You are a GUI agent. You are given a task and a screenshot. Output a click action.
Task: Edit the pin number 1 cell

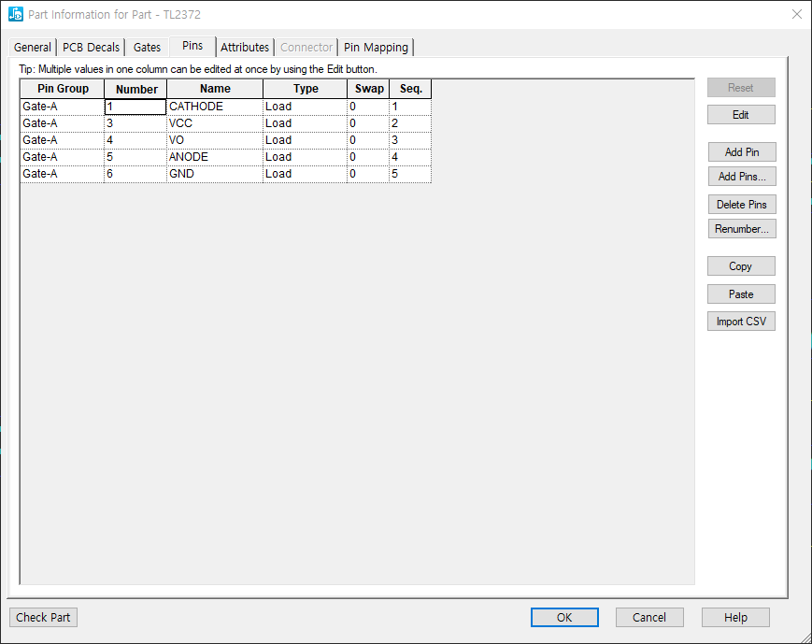[135, 107]
